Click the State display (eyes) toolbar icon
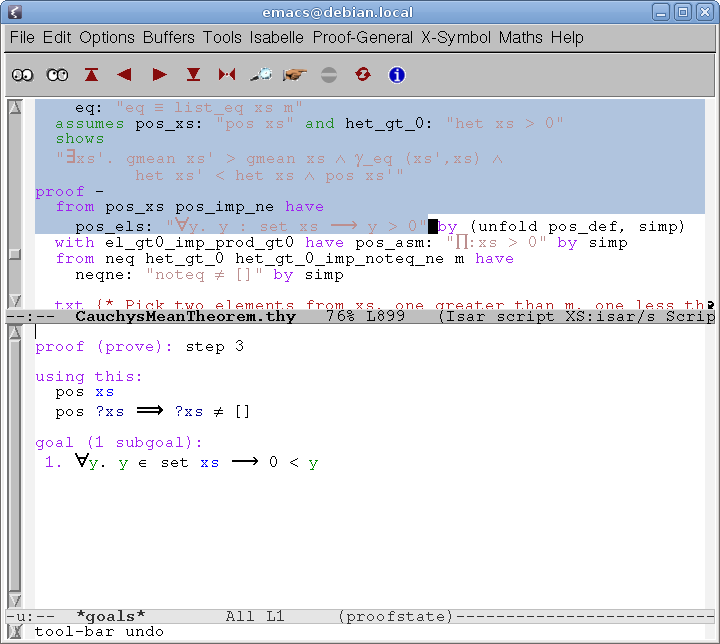720x644 pixels. coord(23,75)
